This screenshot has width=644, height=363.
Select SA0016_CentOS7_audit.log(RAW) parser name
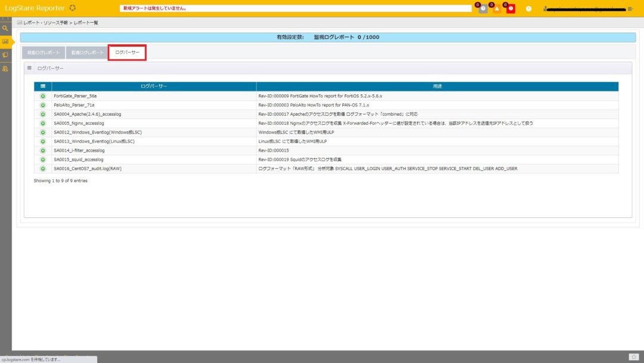(88, 168)
